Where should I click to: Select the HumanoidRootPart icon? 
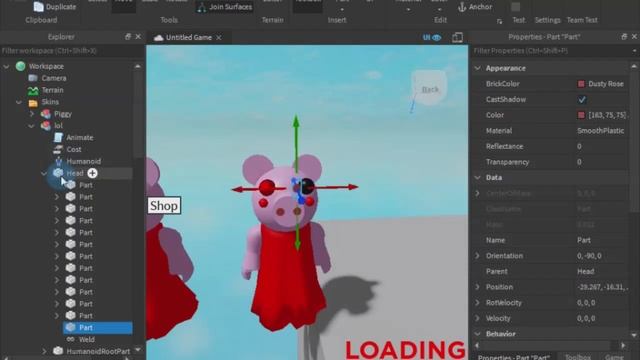tap(58, 351)
